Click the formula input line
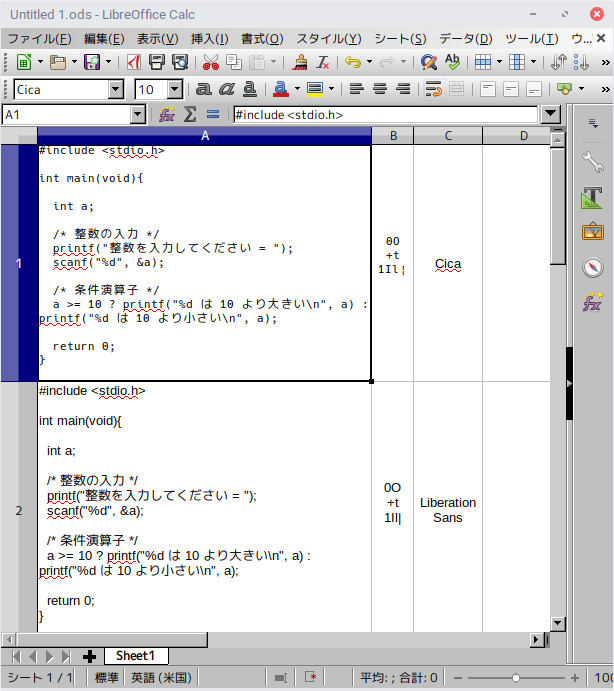Image resolution: width=614 pixels, height=691 pixels. pos(386,115)
